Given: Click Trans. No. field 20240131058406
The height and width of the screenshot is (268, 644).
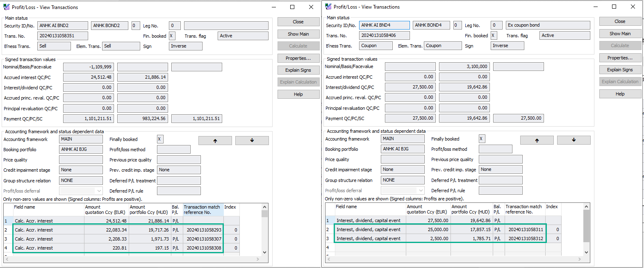Looking at the screenshot, I should 385,35.
